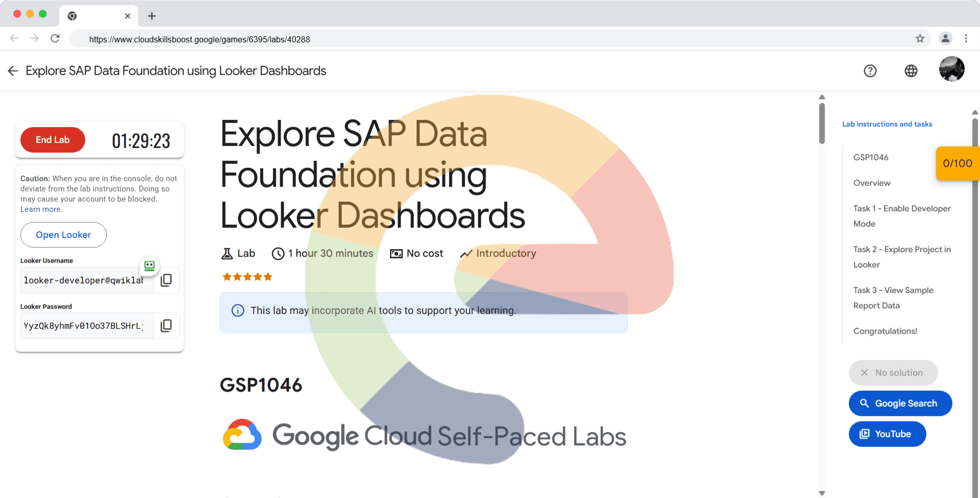Viewport: 980px width, 498px height.
Task: Click the user profile avatar
Action: tap(951, 69)
